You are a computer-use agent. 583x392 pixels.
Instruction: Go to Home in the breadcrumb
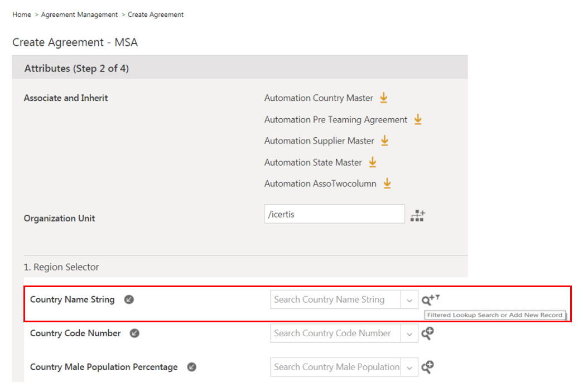[x=22, y=14]
